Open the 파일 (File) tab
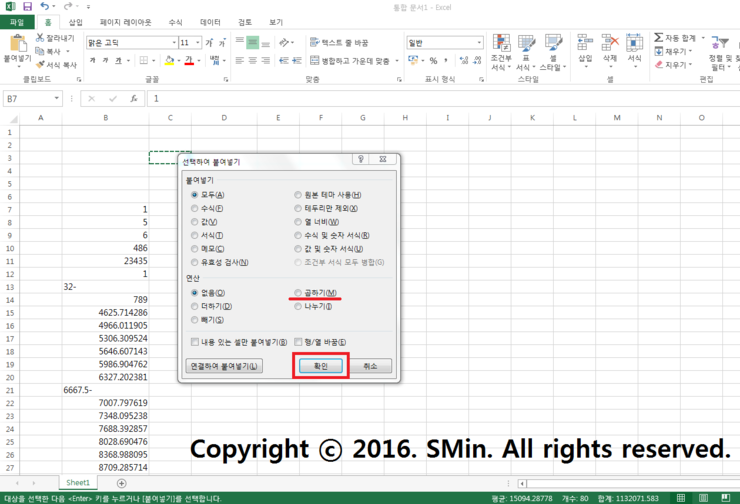This screenshot has width=740, height=504. (x=17, y=22)
